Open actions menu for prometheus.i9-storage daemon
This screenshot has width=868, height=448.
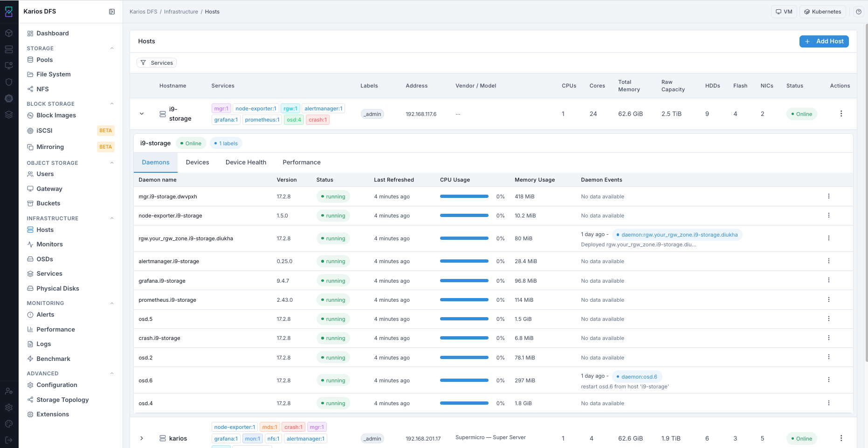pos(829,299)
